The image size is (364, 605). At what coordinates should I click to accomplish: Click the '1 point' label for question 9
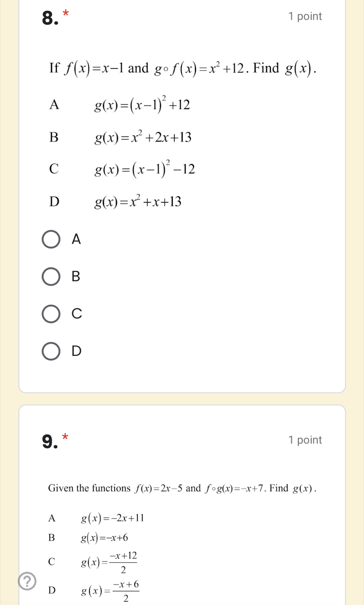(305, 440)
